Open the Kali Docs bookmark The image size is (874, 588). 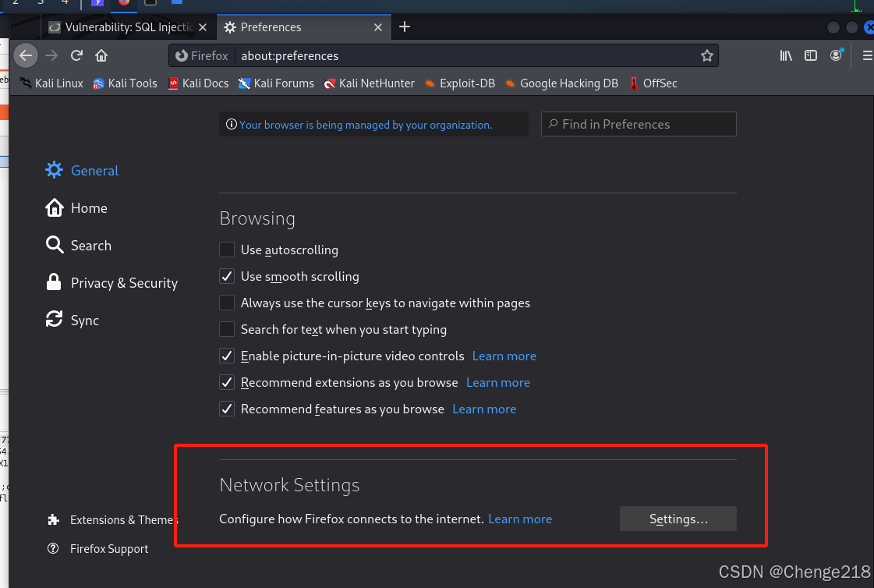coord(198,83)
